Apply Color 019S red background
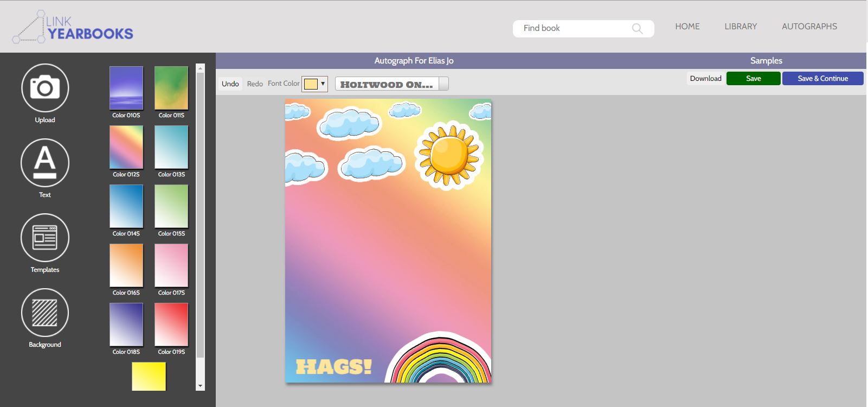This screenshot has height=407, width=868. point(171,325)
